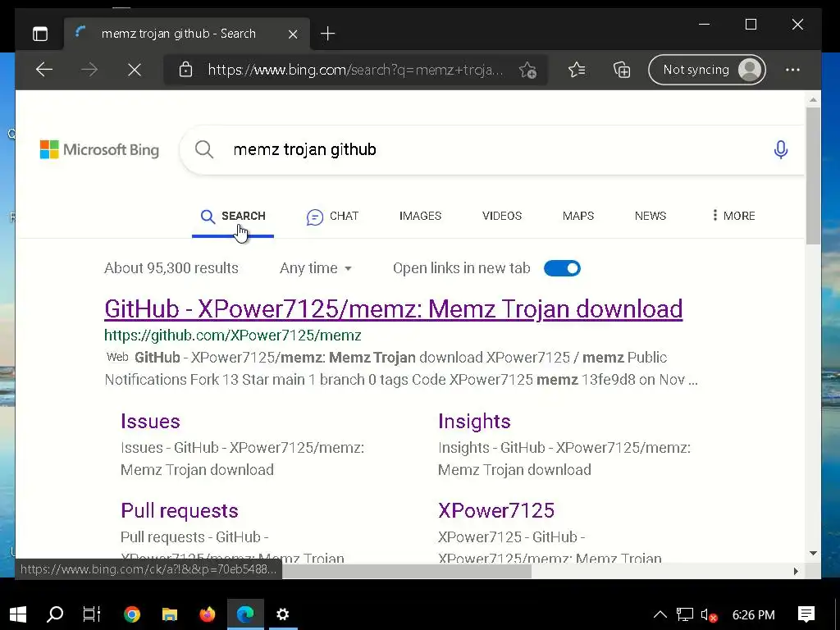Start voice search with microphone icon
The height and width of the screenshot is (630, 840).
coord(781,149)
